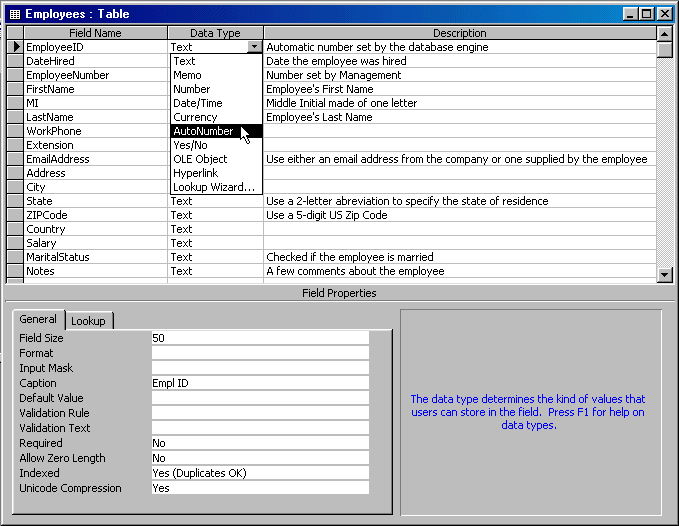Close the Employees table window

(x=664, y=14)
